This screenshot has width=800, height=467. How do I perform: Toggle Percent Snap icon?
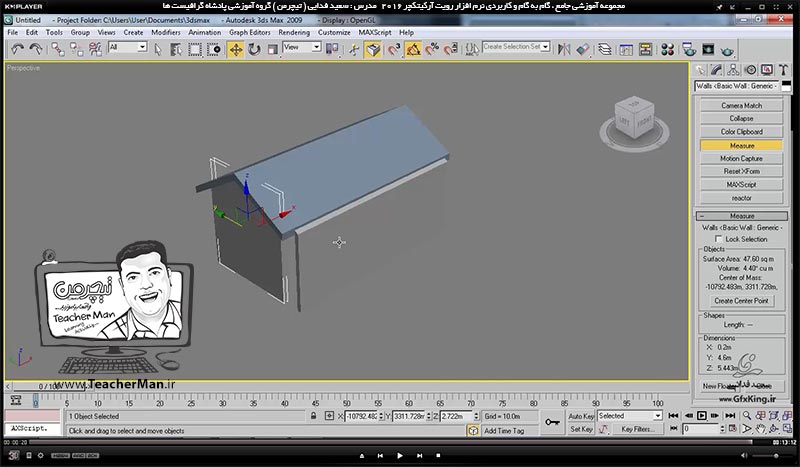click(x=432, y=49)
